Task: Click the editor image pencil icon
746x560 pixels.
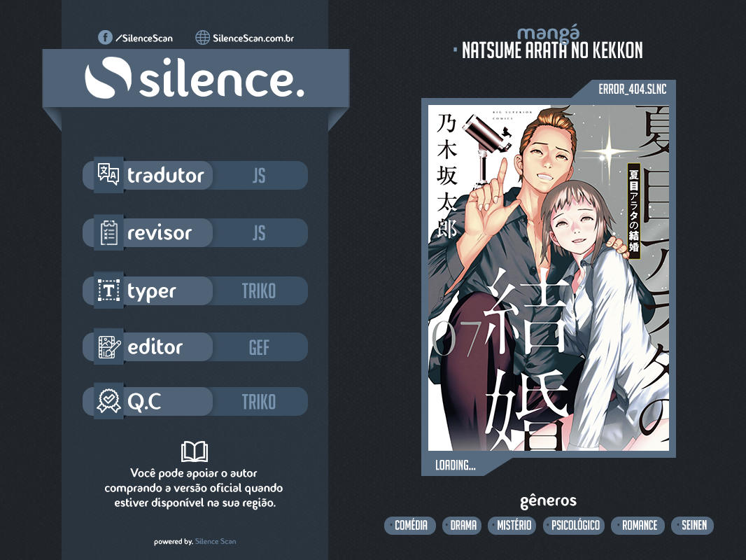Action: point(109,346)
